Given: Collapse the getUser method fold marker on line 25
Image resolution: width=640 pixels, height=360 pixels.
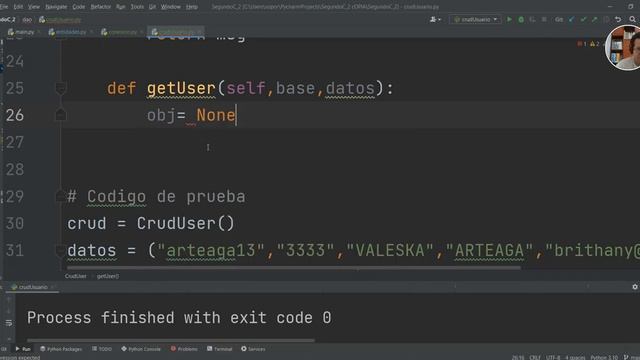Looking at the screenshot, I should click(61, 88).
